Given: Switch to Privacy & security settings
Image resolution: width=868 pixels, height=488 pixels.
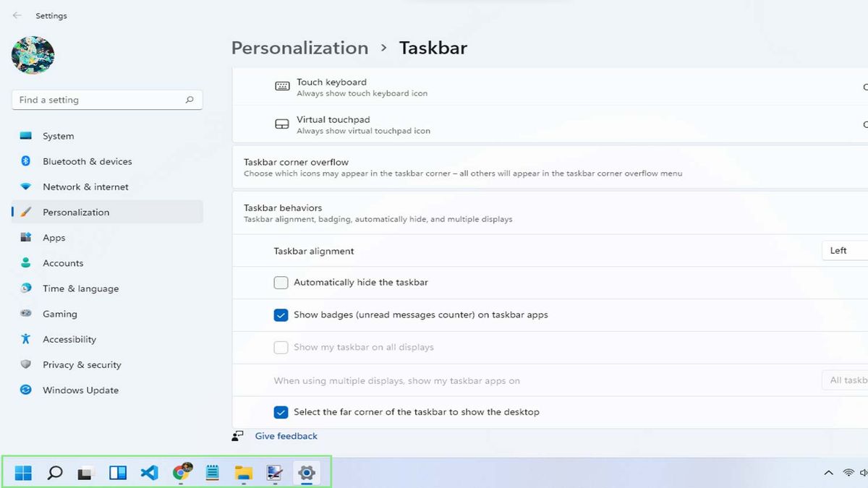Looking at the screenshot, I should coord(82,364).
